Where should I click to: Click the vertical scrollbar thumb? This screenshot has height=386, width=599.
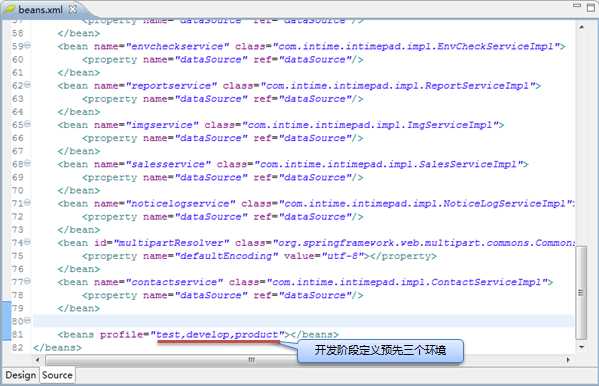coord(581,293)
